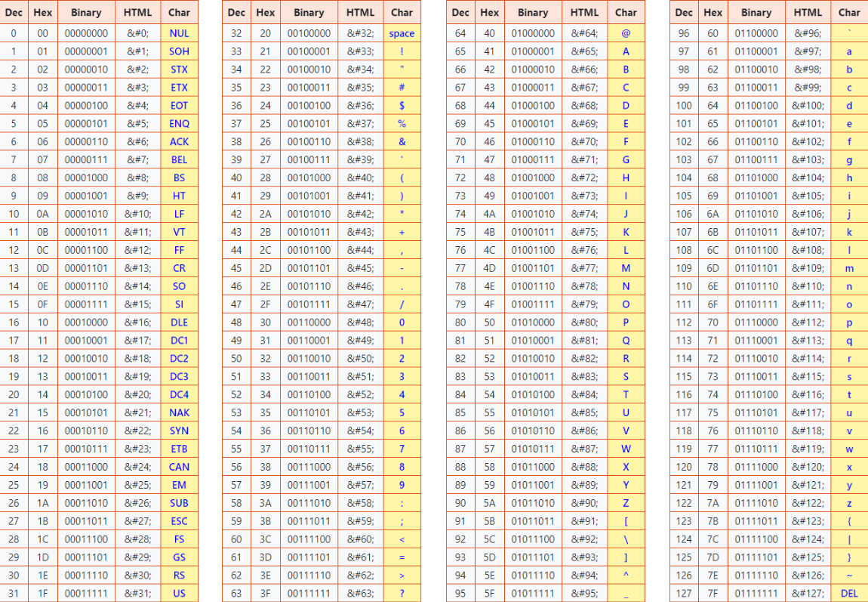The image size is (868, 602).
Task: Click the DEL character entry
Action: click(848, 593)
